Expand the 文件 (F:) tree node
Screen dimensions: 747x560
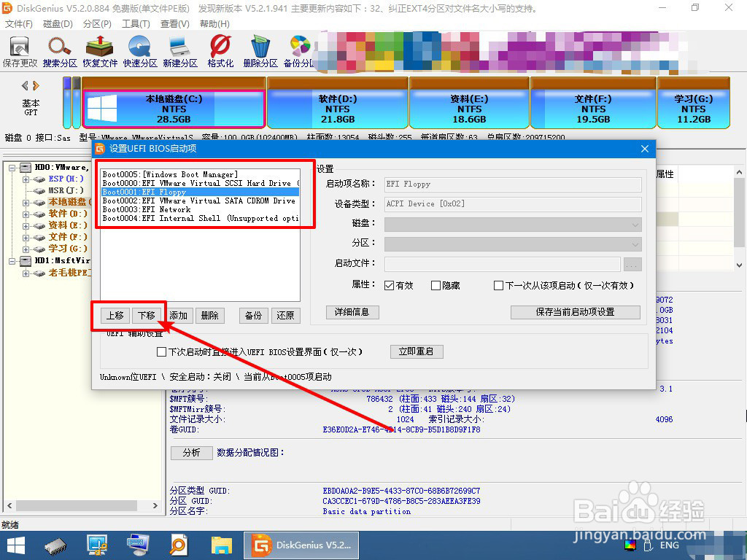[x=26, y=237]
